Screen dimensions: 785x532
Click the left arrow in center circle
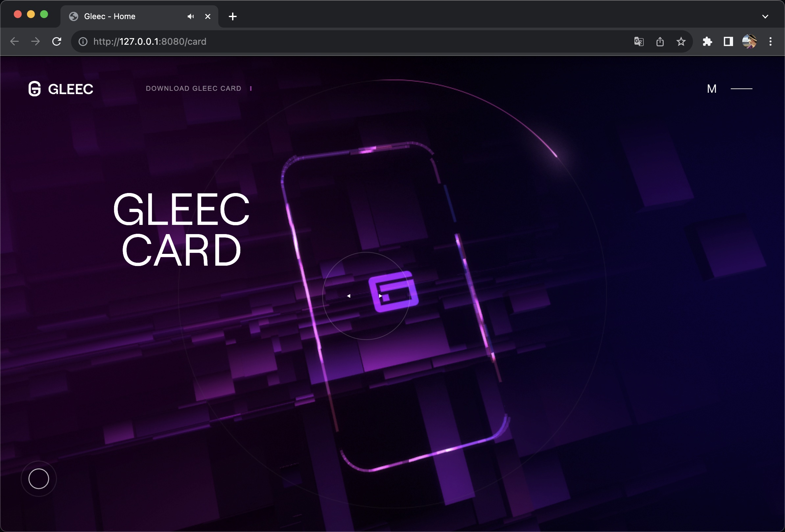[348, 296]
